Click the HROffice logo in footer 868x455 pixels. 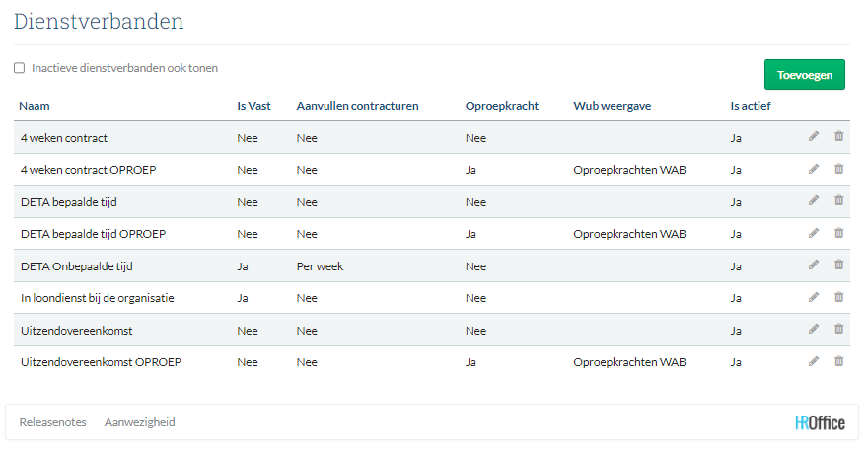coord(820,422)
